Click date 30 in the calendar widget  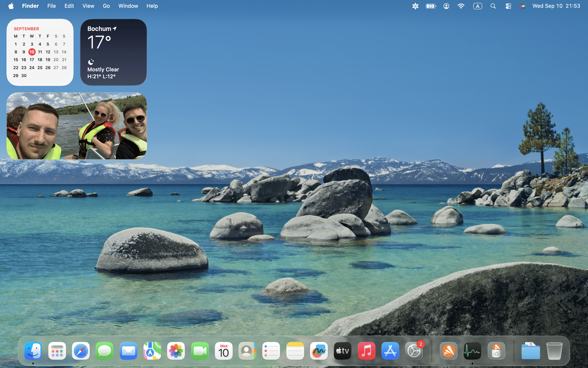[x=24, y=75]
